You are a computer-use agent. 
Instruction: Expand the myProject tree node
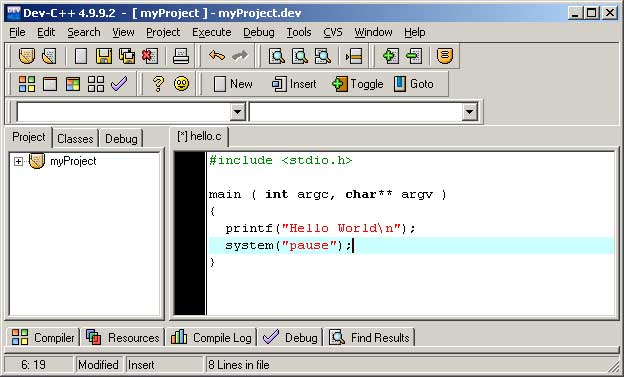pos(18,161)
